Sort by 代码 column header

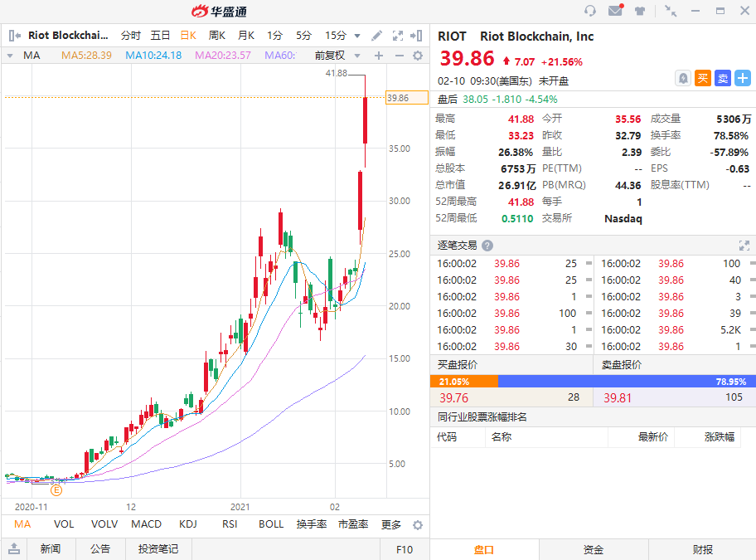(447, 437)
